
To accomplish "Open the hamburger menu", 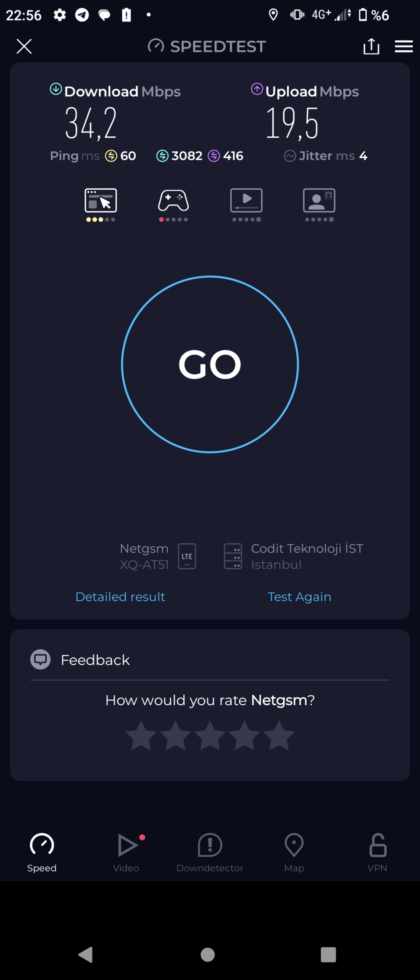I will tap(404, 46).
